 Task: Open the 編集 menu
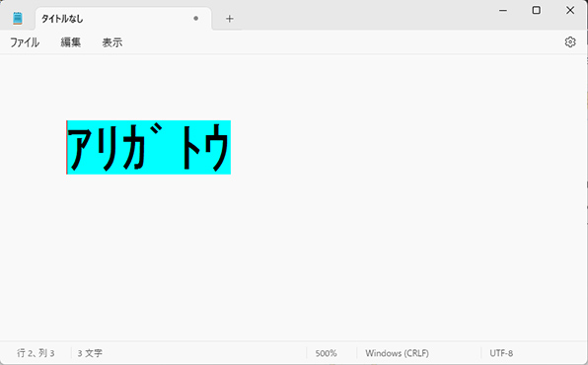[71, 42]
